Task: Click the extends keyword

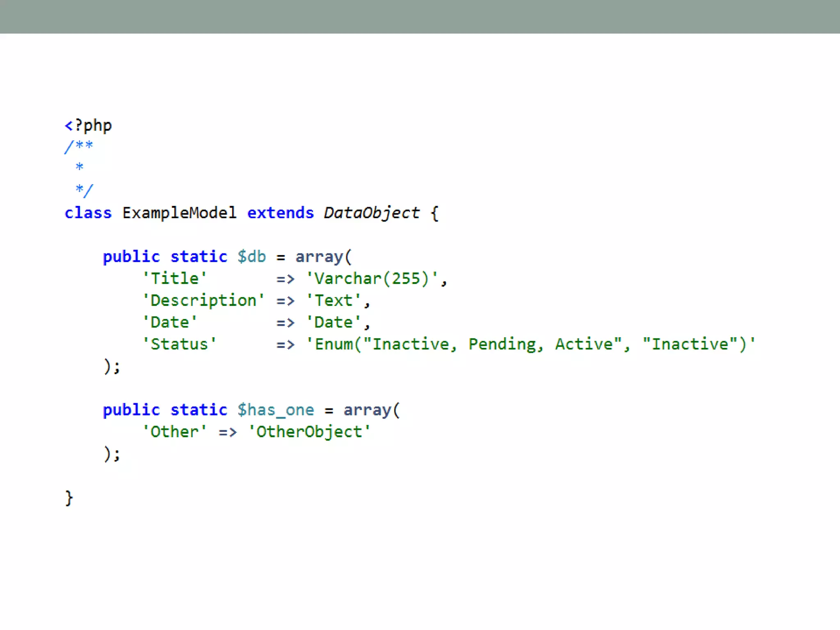Action: point(280,213)
